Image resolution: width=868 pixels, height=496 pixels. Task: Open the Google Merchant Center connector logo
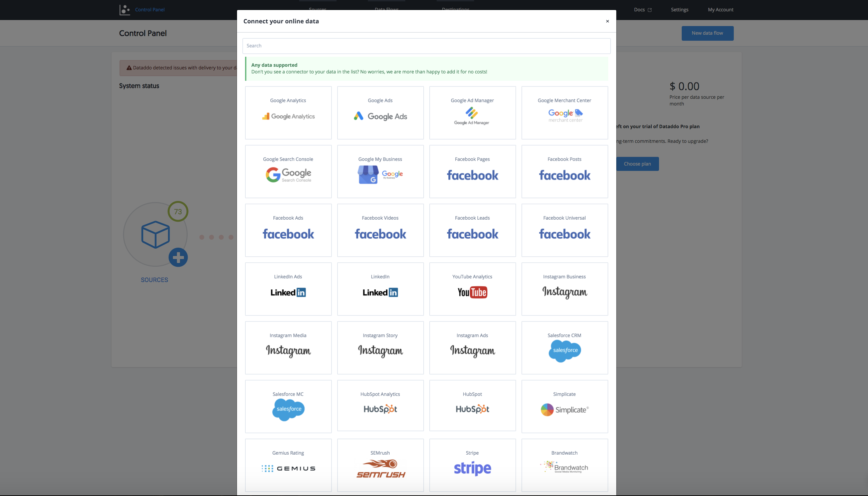click(x=565, y=115)
